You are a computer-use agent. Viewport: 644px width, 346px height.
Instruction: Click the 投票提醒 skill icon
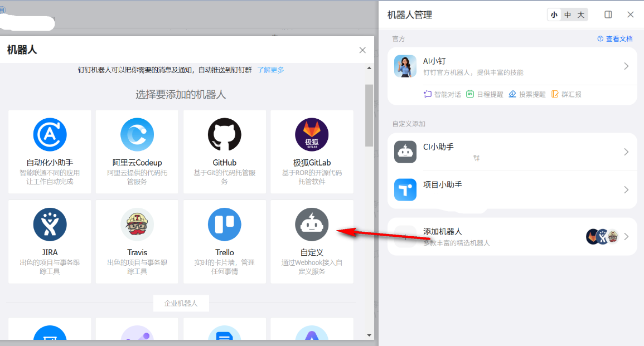pos(512,94)
